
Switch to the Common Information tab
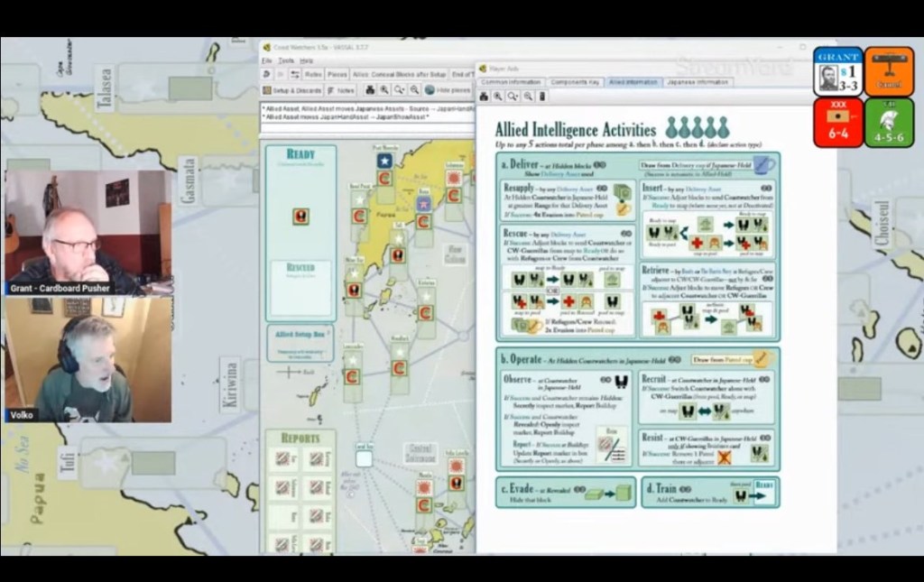click(x=511, y=82)
